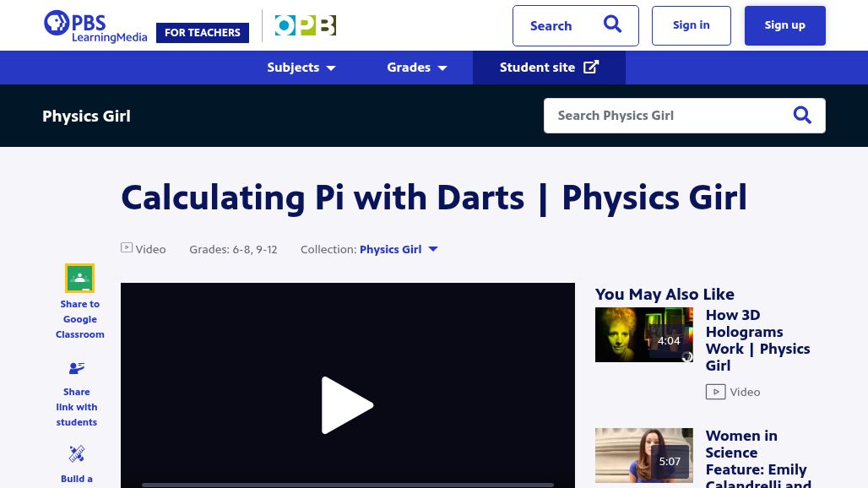Open the Student site link
This screenshot has height=488, width=868.
[549, 68]
